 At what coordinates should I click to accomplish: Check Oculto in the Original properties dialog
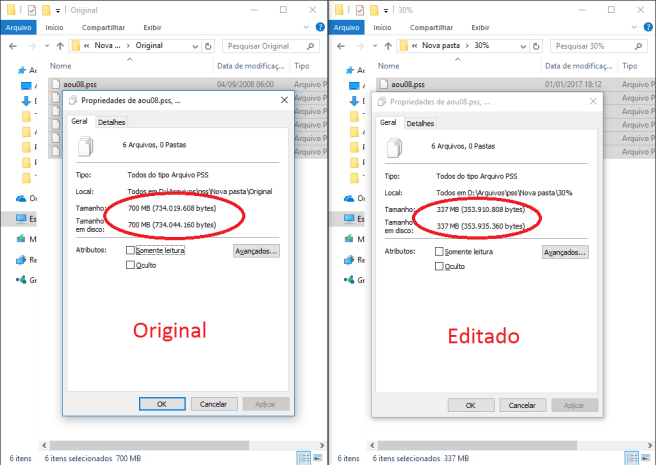pos(131,265)
